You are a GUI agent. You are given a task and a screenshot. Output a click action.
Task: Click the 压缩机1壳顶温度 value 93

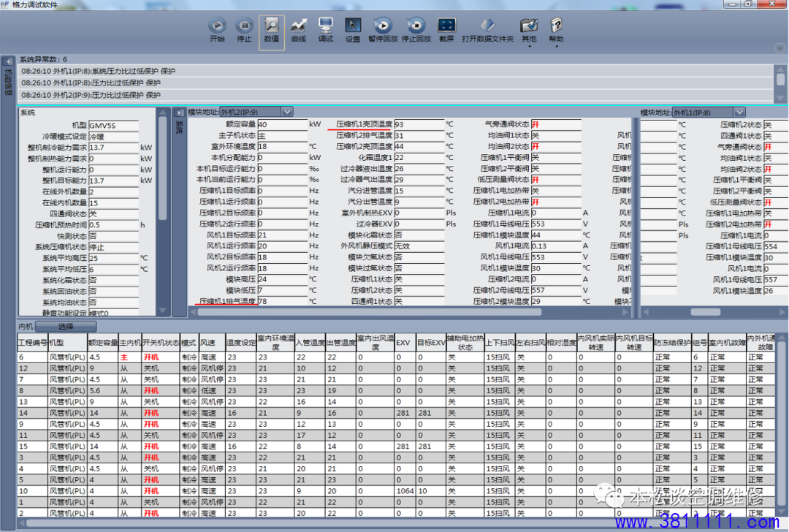pos(419,124)
